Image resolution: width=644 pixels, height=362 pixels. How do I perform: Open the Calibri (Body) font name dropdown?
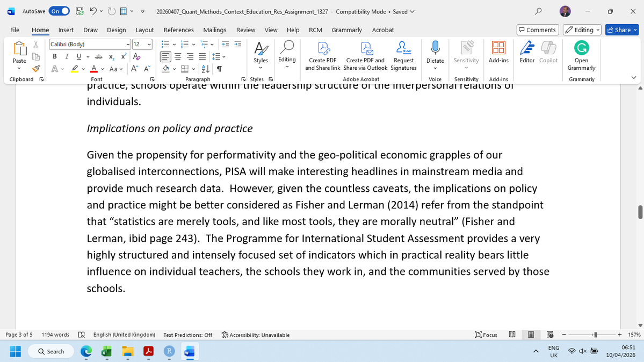pos(128,45)
